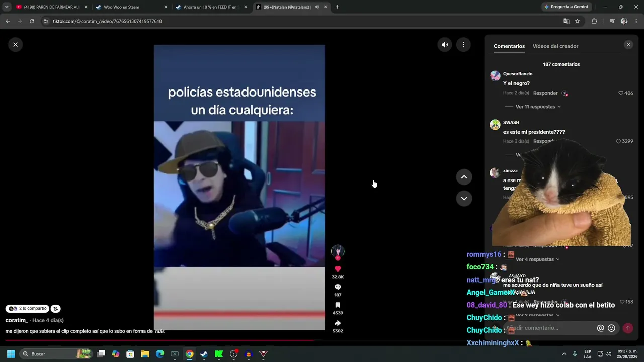The image size is (644, 362).
Task: Open a new browser tab
Action: coord(337,7)
